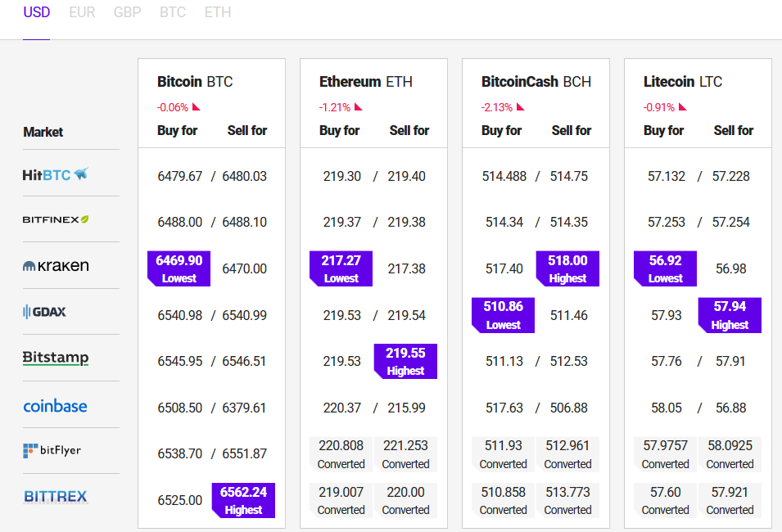Click Coinbase BitcoinCash sell price 506.88
Screen dimensions: 782x532
[x=569, y=408]
